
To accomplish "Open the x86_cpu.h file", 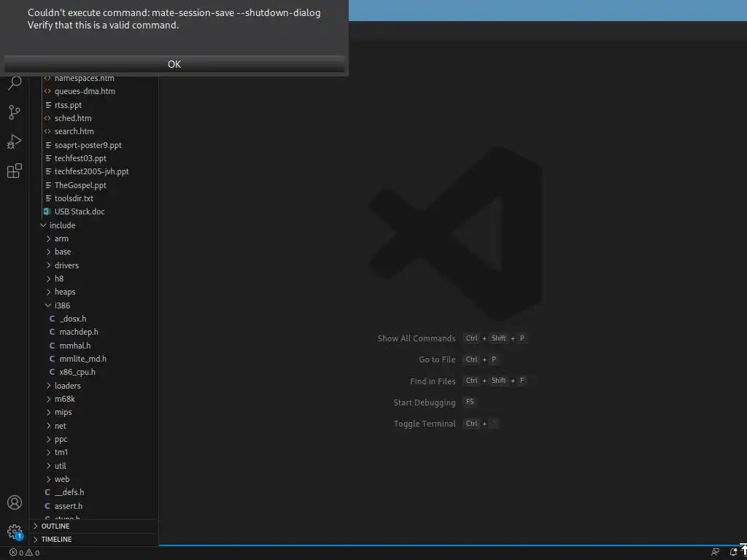I will pos(94,372).
